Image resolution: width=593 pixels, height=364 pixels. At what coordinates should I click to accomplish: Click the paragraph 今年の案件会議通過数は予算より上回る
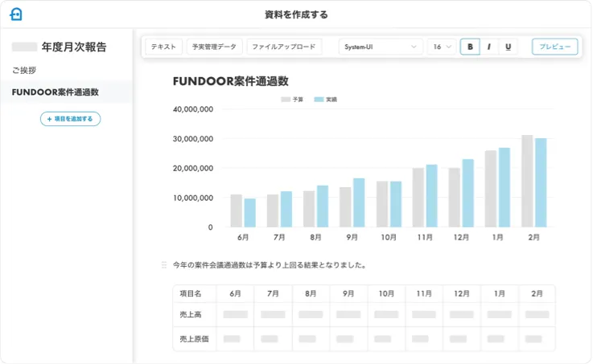click(270, 265)
